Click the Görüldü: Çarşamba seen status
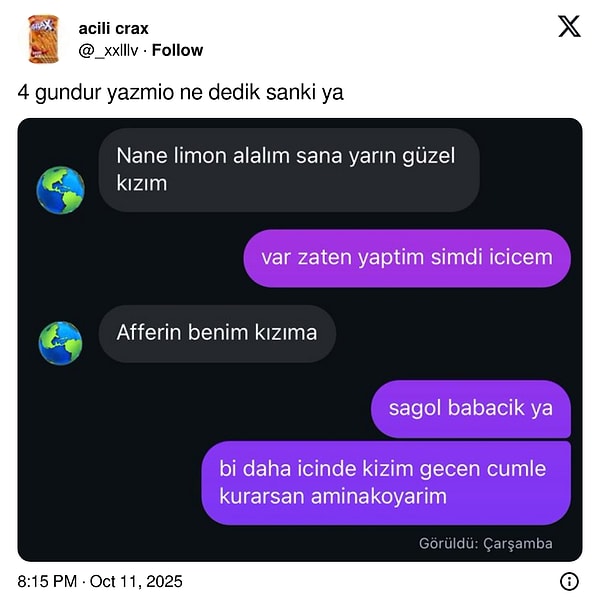600x612 pixels. pyautogui.click(x=486, y=543)
